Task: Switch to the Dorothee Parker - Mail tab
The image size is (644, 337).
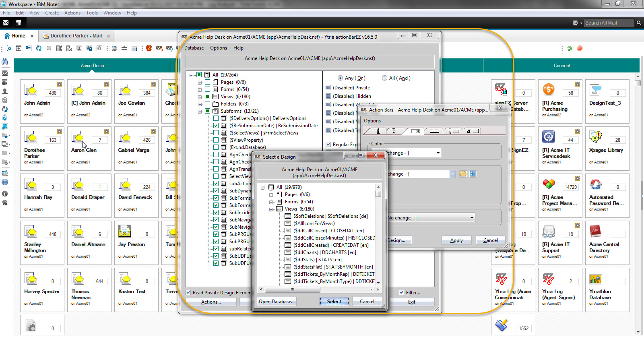Action: click(76, 36)
